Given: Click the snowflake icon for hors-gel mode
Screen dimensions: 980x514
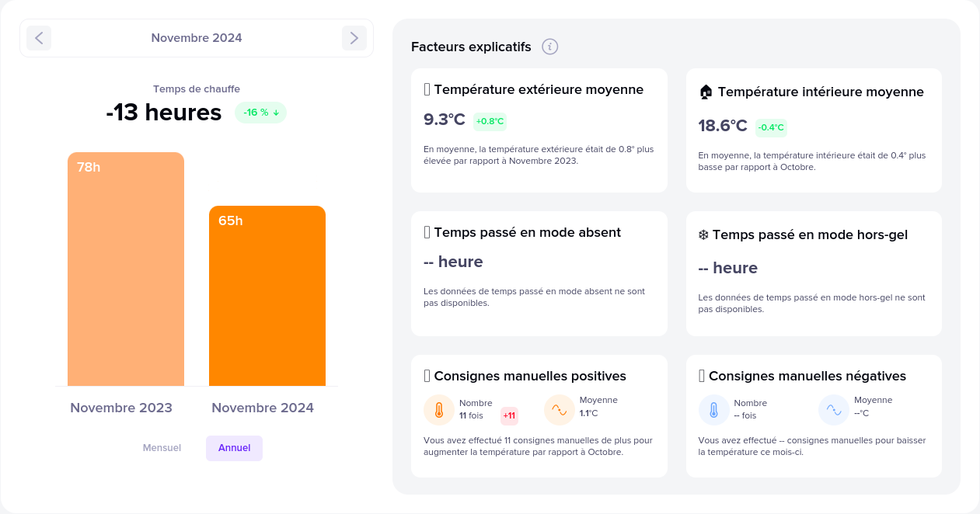Looking at the screenshot, I should [703, 234].
